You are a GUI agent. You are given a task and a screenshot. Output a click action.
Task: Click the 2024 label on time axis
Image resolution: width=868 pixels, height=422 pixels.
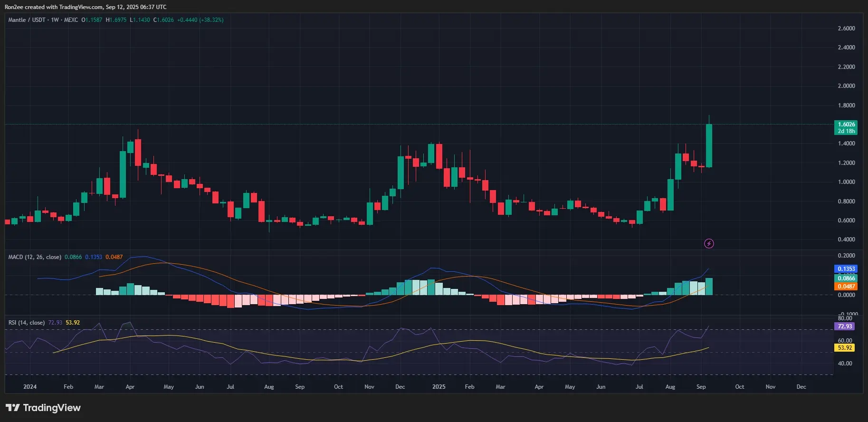click(x=30, y=387)
